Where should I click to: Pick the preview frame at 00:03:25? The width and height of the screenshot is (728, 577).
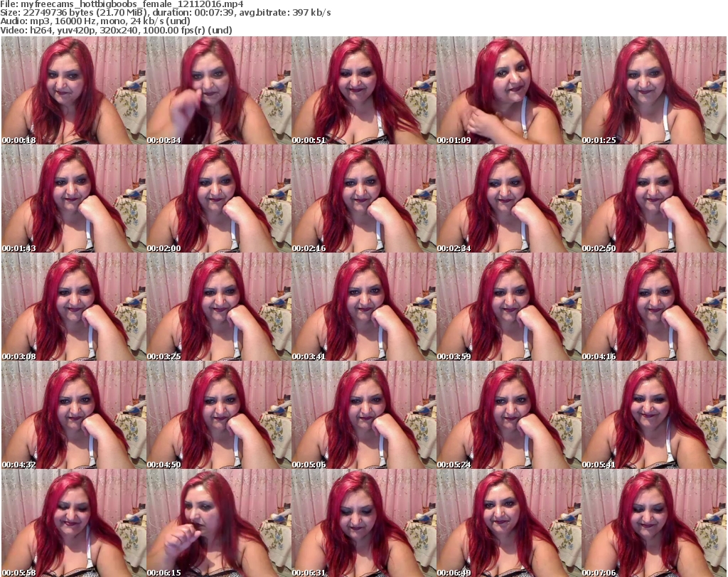(219, 307)
